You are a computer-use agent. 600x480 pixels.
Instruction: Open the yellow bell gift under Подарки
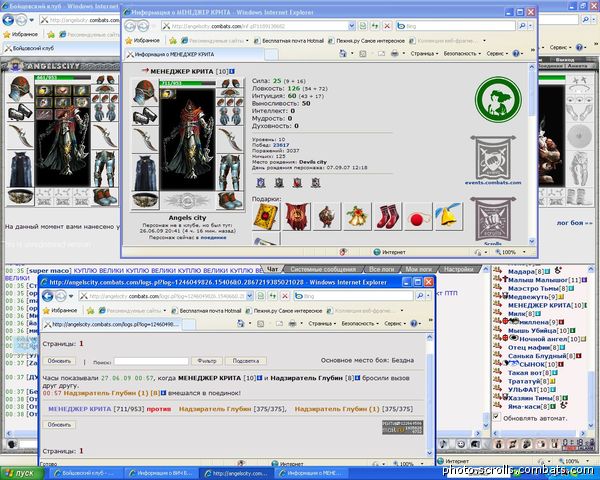448,217
